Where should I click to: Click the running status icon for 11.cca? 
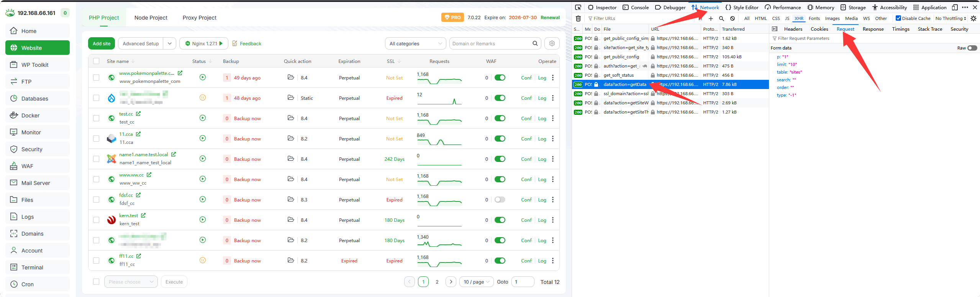[x=203, y=139]
